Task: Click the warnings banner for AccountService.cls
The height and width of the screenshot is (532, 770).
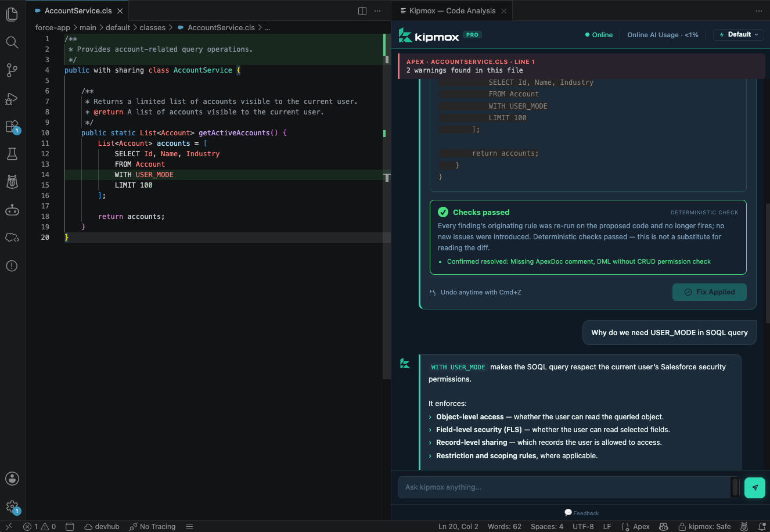Action: (x=581, y=66)
